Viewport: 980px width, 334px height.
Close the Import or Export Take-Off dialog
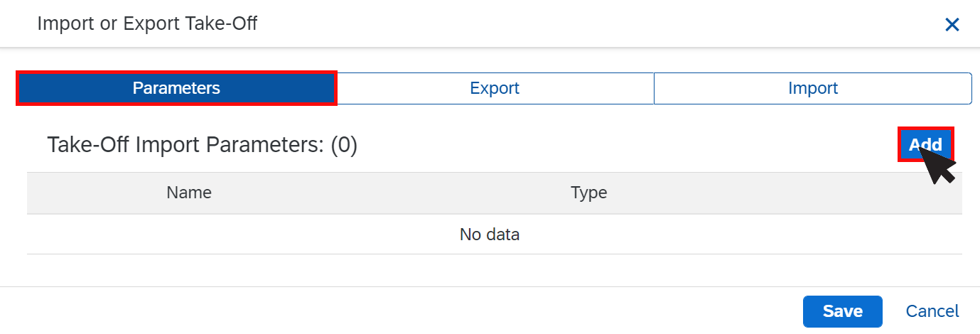[952, 25]
